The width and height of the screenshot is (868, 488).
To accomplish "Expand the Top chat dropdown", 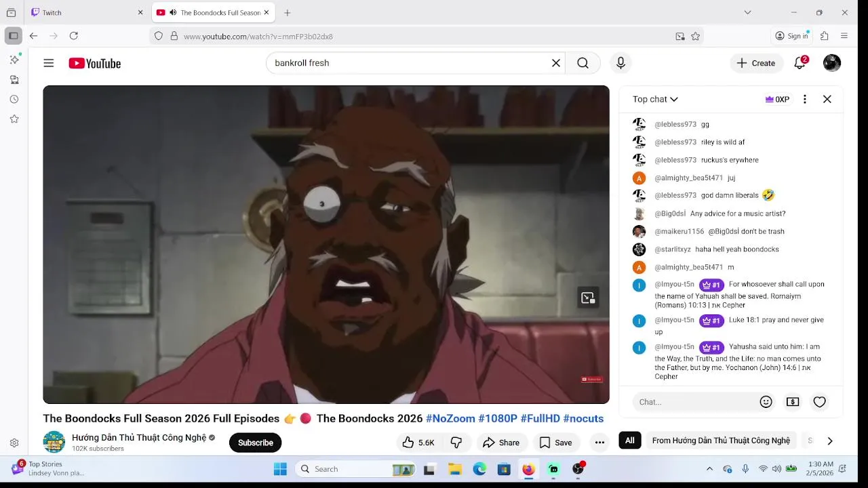I will point(655,99).
